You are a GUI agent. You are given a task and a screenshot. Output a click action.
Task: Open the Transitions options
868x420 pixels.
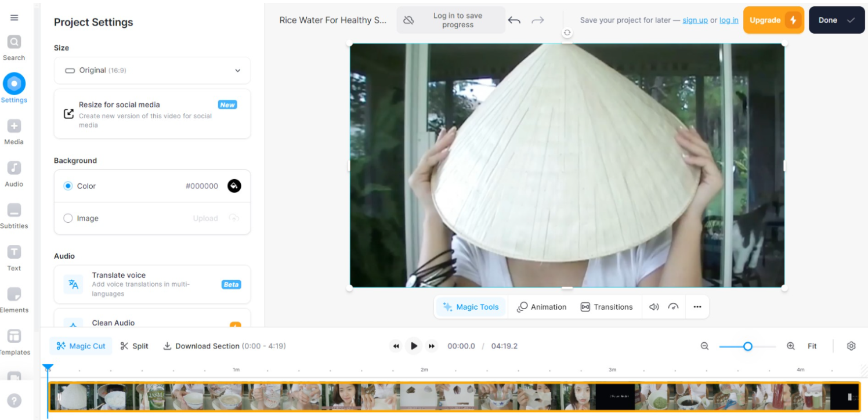(606, 307)
